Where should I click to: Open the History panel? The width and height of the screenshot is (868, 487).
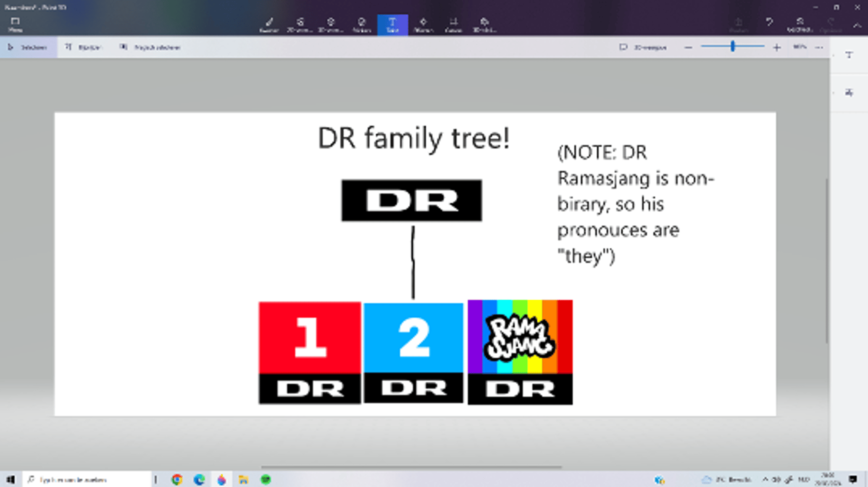pyautogui.click(x=799, y=24)
